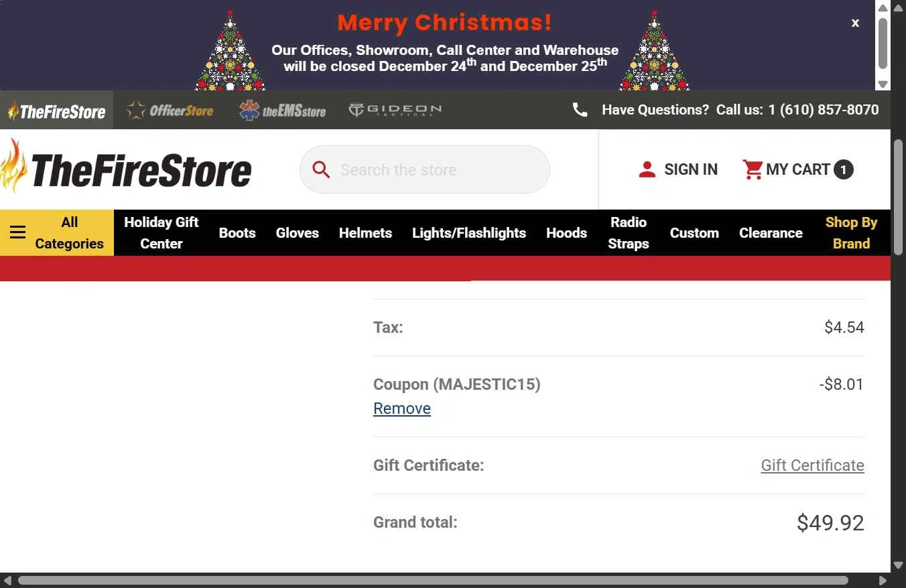Click the red search magnifier icon
Screen dimensions: 906x588
click(322, 169)
